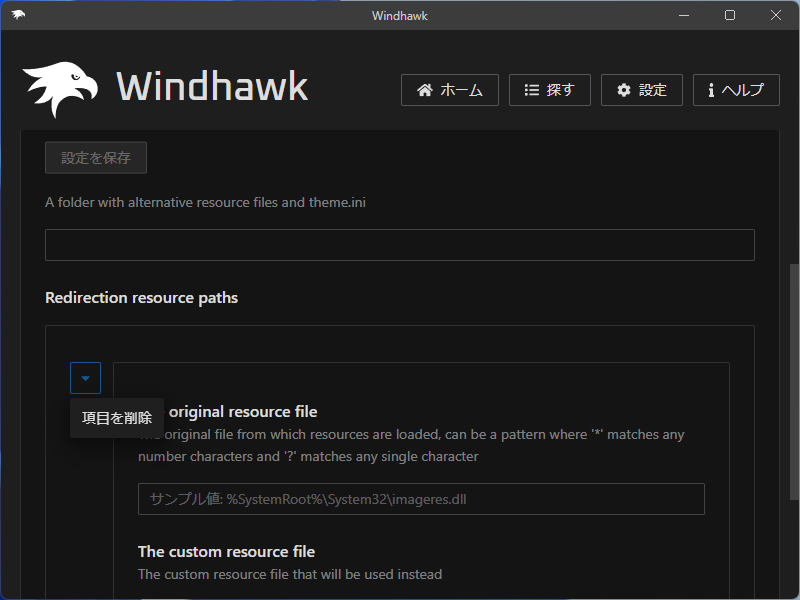This screenshot has width=800, height=600.
Task: Open the 探す (Explore) page
Action: pos(549,90)
